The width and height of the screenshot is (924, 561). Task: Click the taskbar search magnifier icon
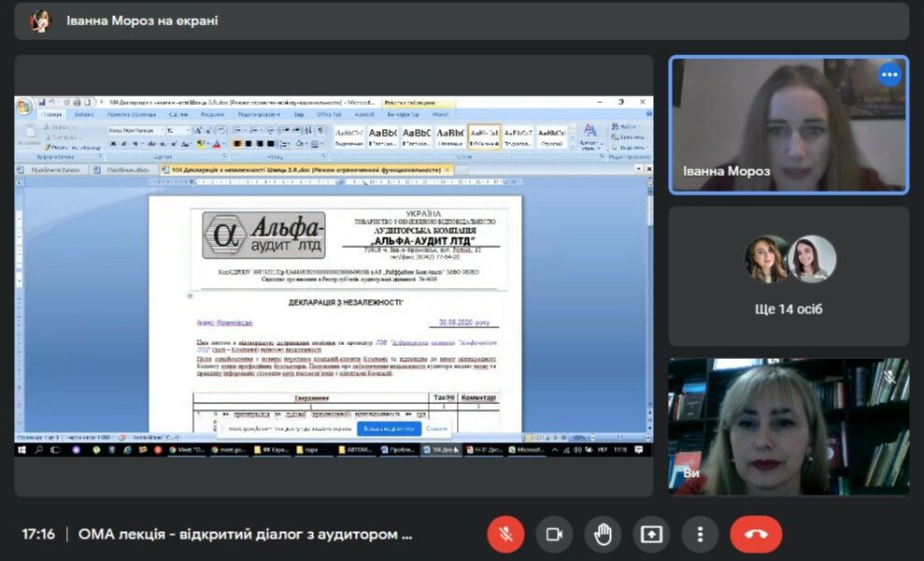[38, 450]
